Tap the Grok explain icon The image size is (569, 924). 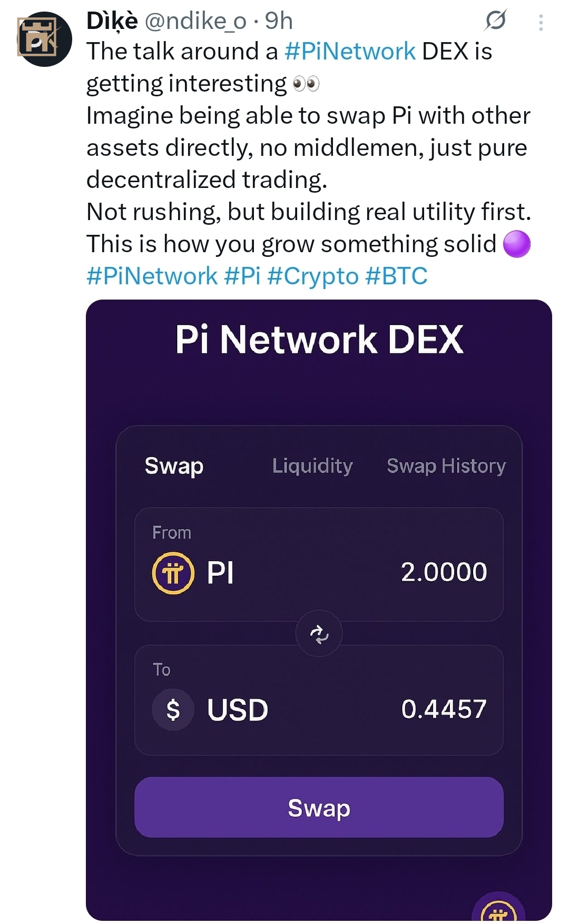tap(495, 21)
